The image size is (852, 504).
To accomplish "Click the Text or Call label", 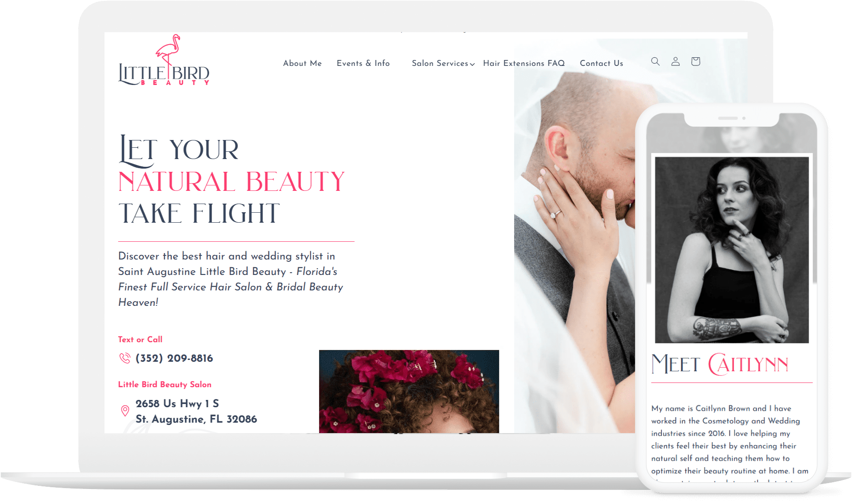I will coord(140,339).
